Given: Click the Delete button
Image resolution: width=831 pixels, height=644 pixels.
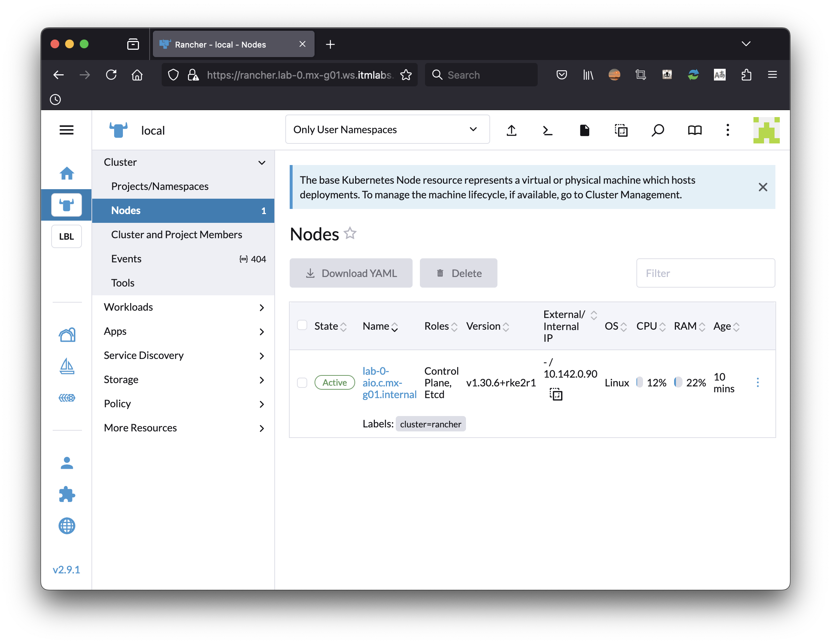Looking at the screenshot, I should click(459, 273).
